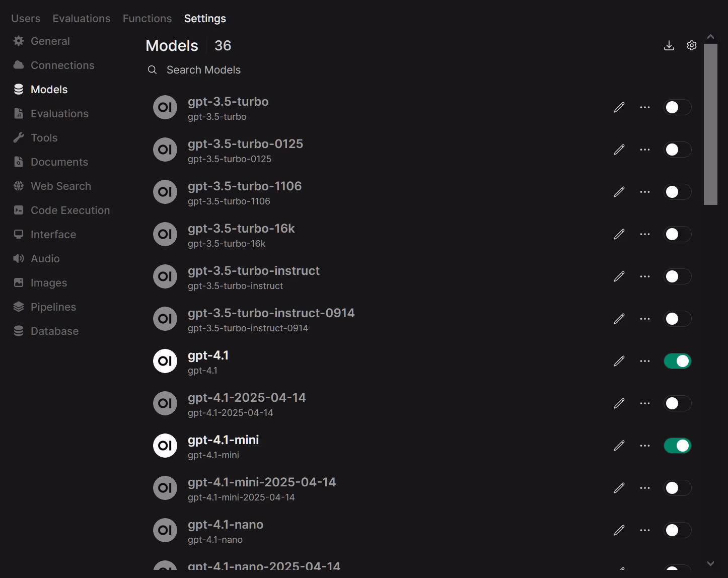Disable the gpt-4.1 model toggle
Viewport: 728px width, 578px height.
(677, 361)
